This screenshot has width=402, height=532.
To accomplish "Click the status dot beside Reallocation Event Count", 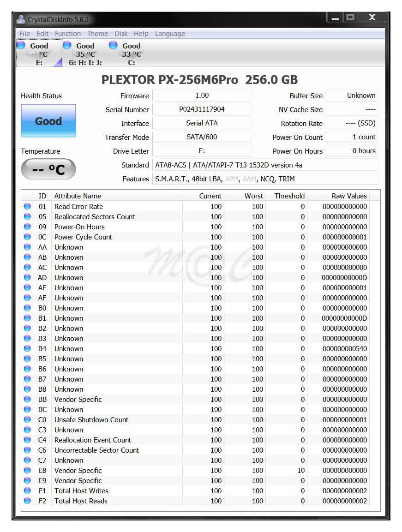I will coord(27,440).
